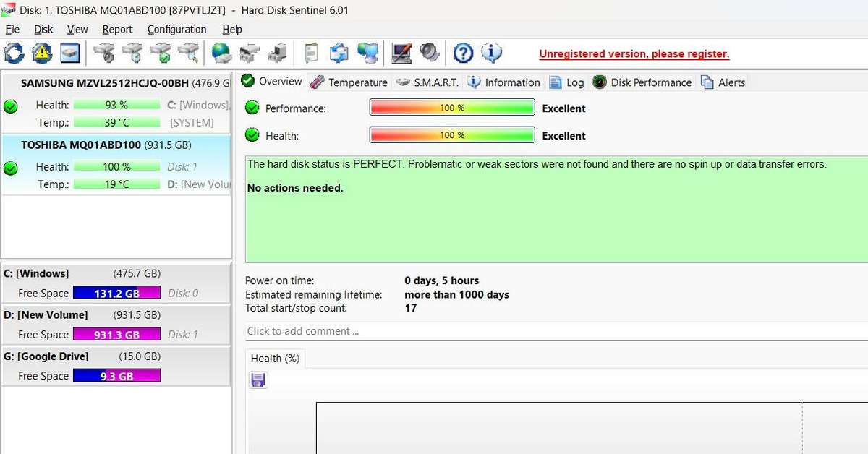Switch to the Log tab
The width and height of the screenshot is (868, 454).
click(x=566, y=82)
